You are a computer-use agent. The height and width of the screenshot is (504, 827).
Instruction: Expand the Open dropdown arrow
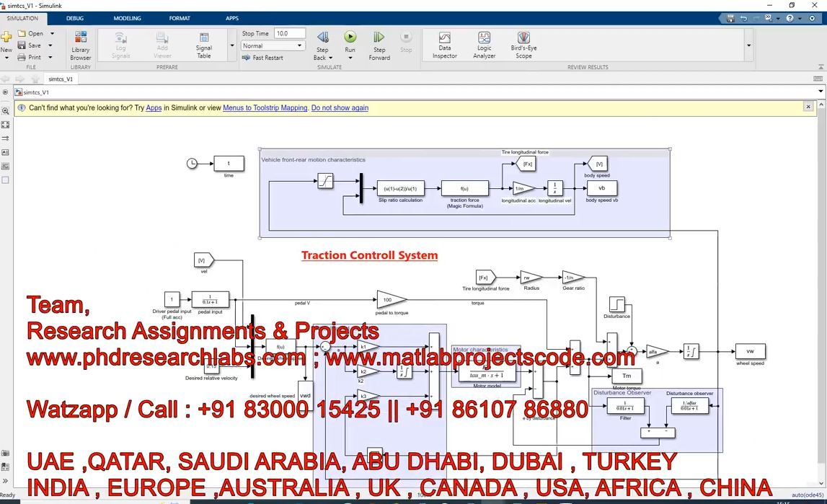[52, 33]
